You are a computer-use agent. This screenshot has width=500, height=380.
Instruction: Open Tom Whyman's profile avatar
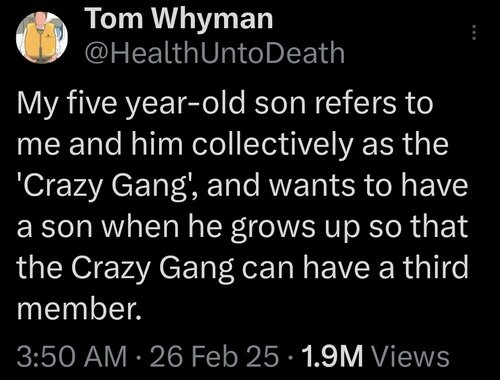42,37
